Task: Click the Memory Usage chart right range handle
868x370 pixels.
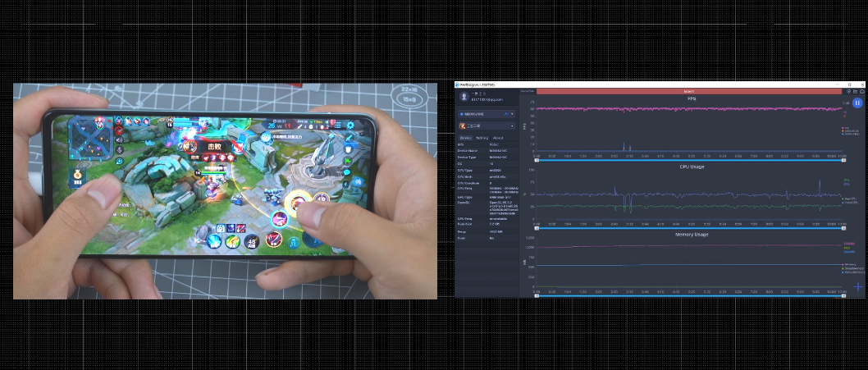Action: click(x=843, y=296)
